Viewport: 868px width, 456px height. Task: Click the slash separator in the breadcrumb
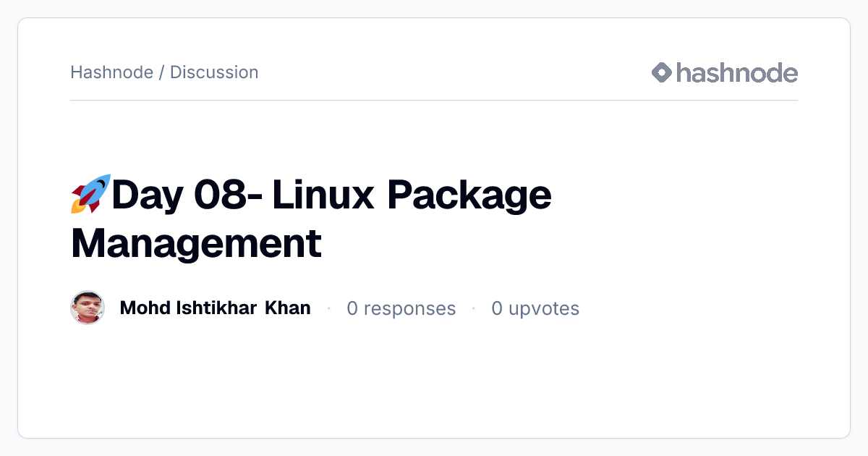click(162, 72)
